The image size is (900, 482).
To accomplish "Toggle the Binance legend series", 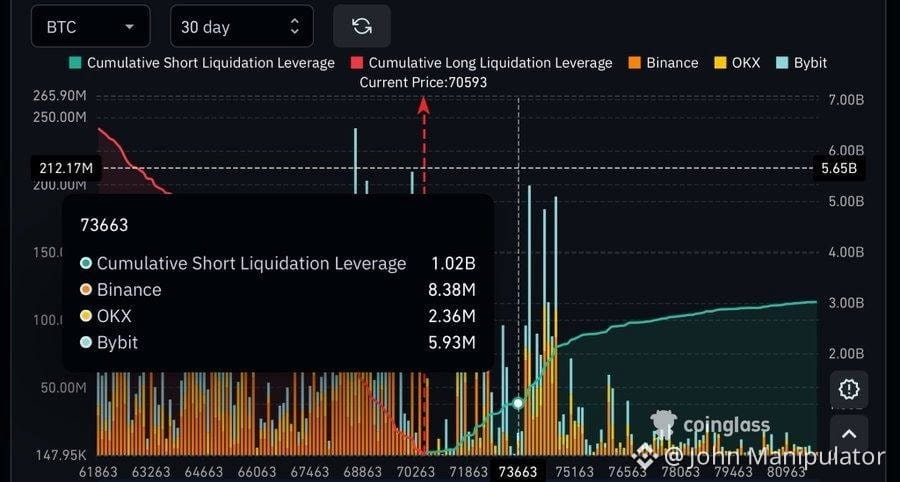I will tap(664, 63).
